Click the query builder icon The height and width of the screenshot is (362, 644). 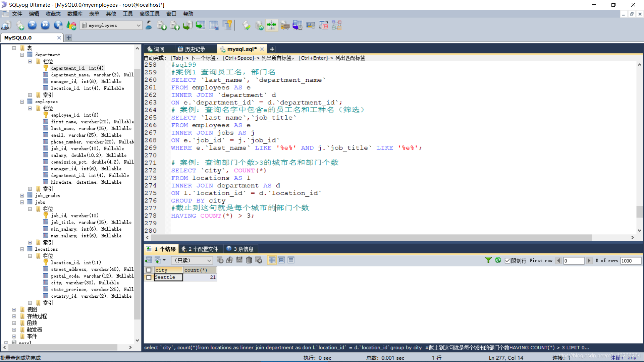tap(324, 25)
